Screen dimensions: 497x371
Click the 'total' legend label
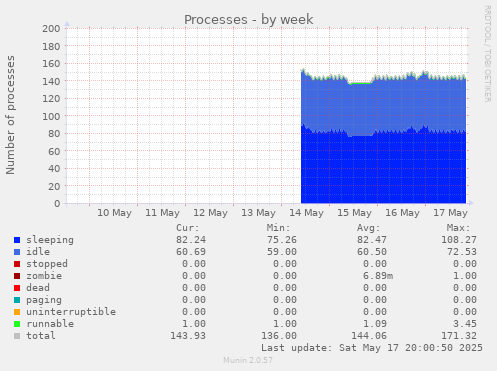[41, 336]
